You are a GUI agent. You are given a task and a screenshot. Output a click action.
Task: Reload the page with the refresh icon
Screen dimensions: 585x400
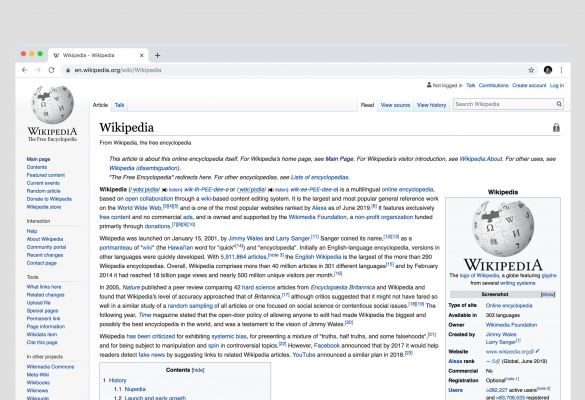pos(51,70)
